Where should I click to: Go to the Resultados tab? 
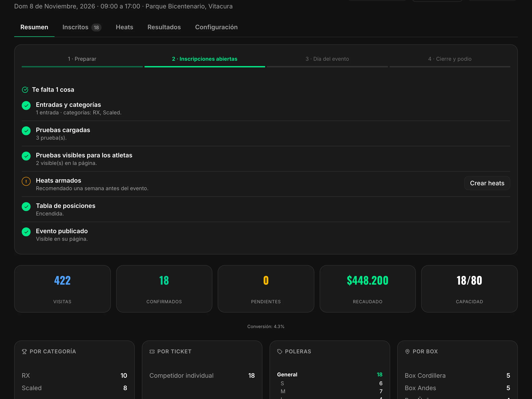point(164,27)
